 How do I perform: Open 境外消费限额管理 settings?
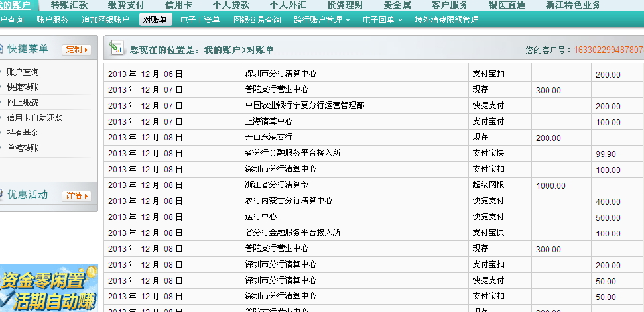point(446,20)
